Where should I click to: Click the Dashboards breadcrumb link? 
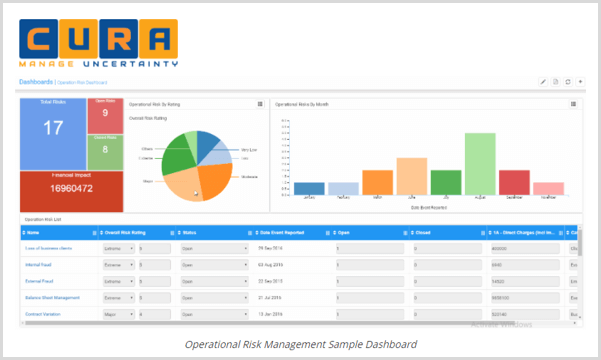tap(36, 82)
